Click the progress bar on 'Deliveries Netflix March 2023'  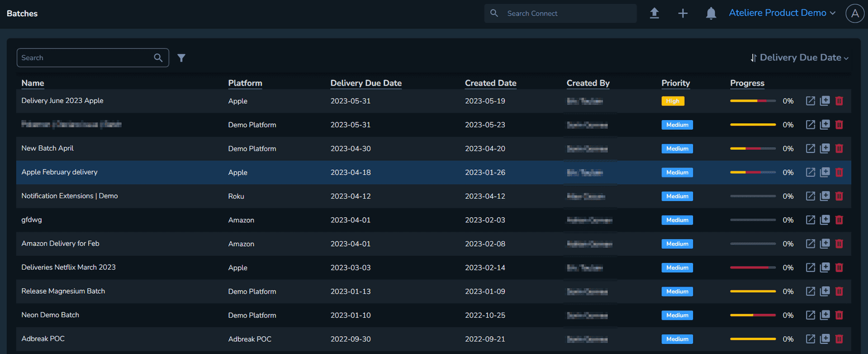(x=752, y=267)
